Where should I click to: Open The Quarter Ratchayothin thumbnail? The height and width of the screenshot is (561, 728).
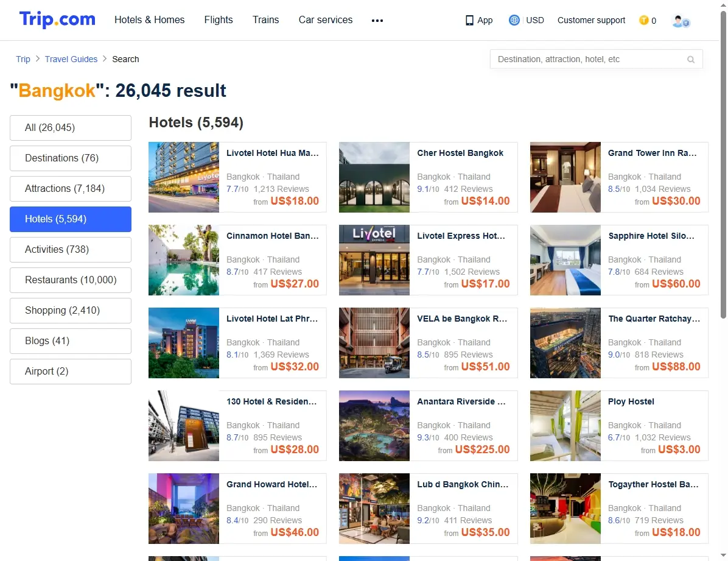pos(565,342)
